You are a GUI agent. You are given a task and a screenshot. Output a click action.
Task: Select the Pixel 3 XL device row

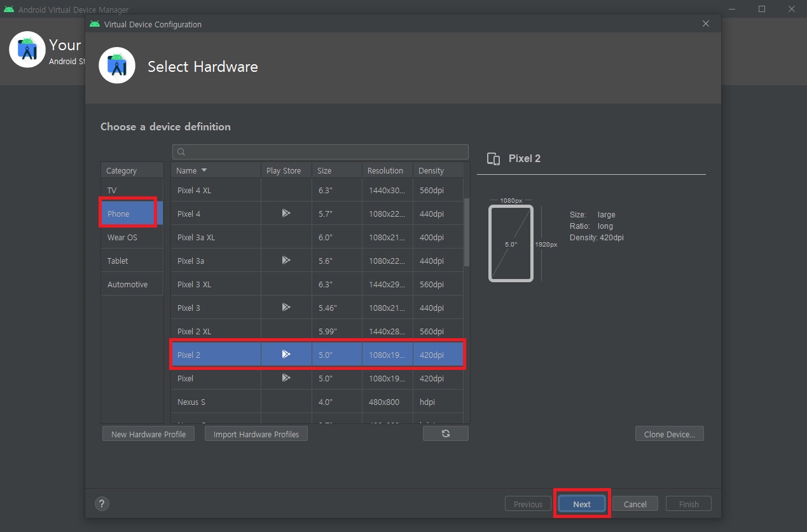(x=317, y=284)
